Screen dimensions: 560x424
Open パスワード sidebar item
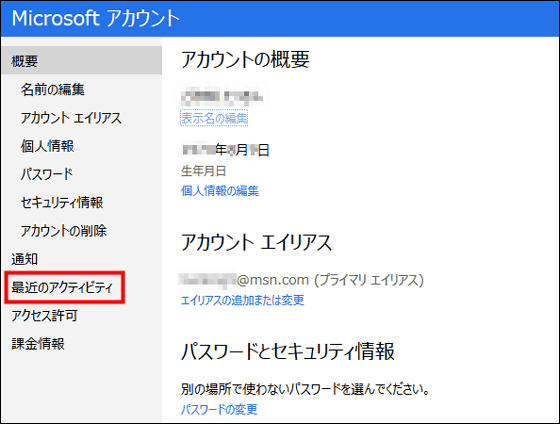point(47,174)
